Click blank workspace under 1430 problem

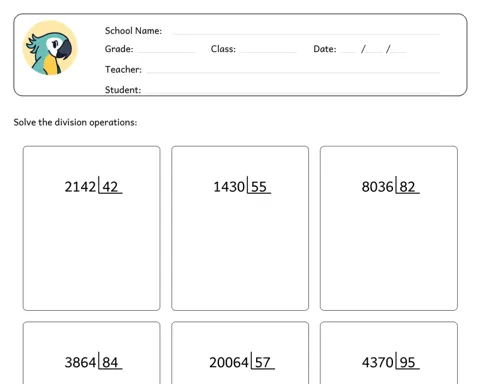(240, 252)
